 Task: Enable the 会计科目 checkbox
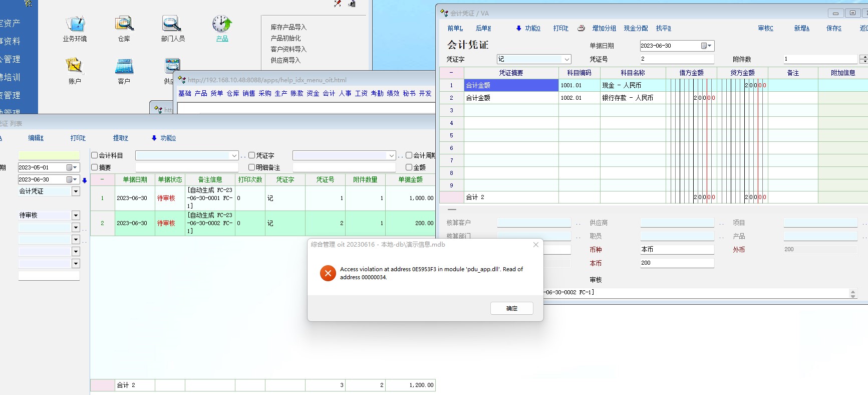pyautogui.click(x=95, y=155)
